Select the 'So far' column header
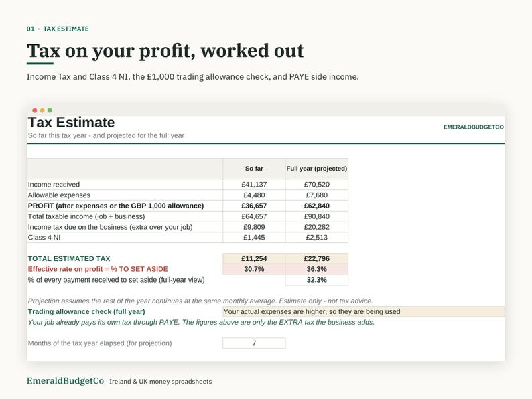Viewport: 532px width, 399px height. [254, 169]
